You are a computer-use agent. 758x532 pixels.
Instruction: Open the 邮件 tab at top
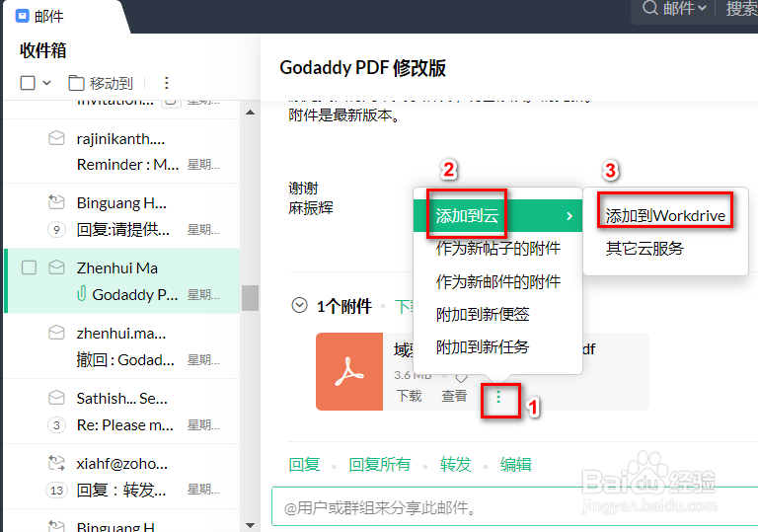point(48,17)
